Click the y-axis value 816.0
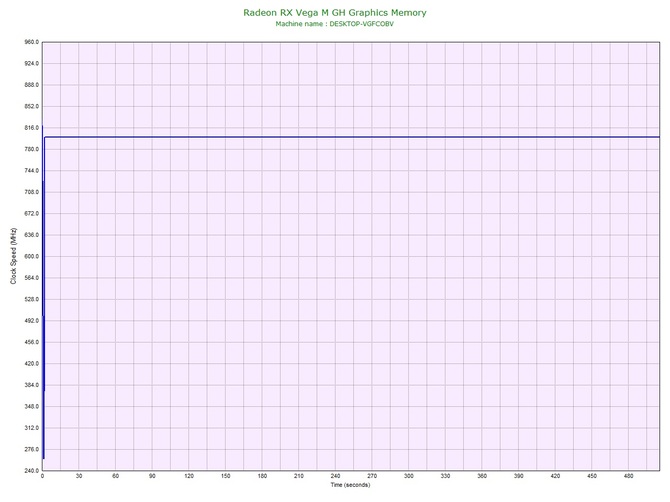Screen dimensions: 670x502 32,128
